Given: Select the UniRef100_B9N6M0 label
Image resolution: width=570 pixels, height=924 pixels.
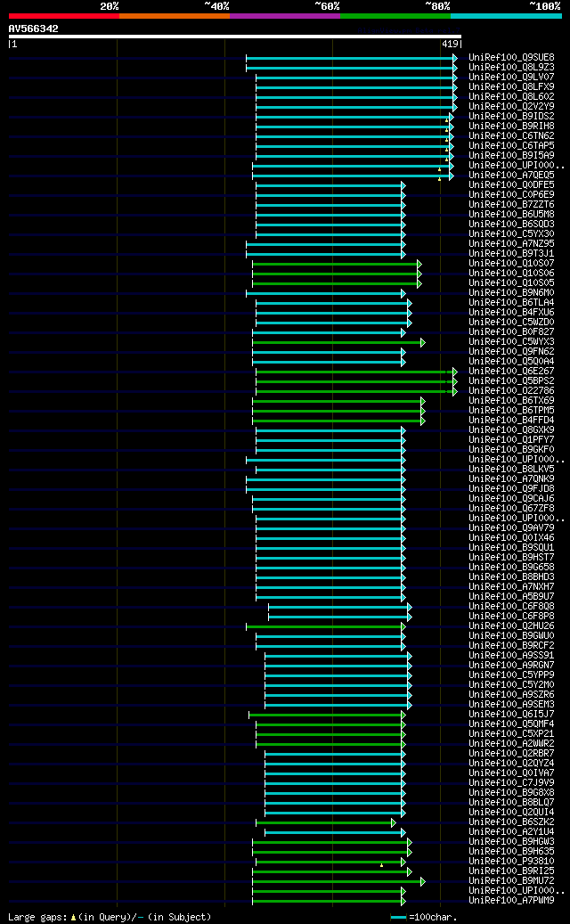Looking at the screenshot, I should click(x=511, y=293).
